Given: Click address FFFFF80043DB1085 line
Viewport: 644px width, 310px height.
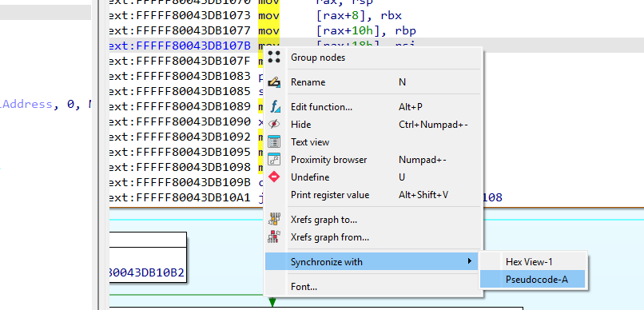Looking at the screenshot, I should coord(180,92).
